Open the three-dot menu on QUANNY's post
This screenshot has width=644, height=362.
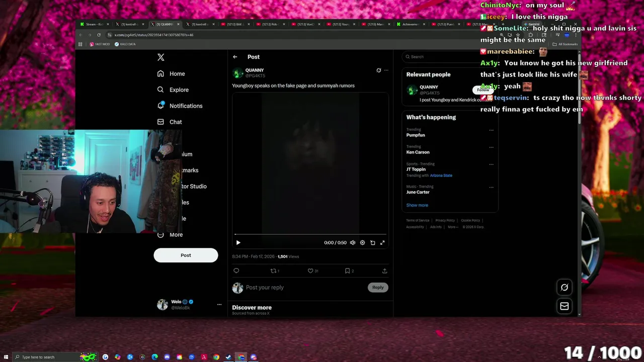tap(386, 70)
